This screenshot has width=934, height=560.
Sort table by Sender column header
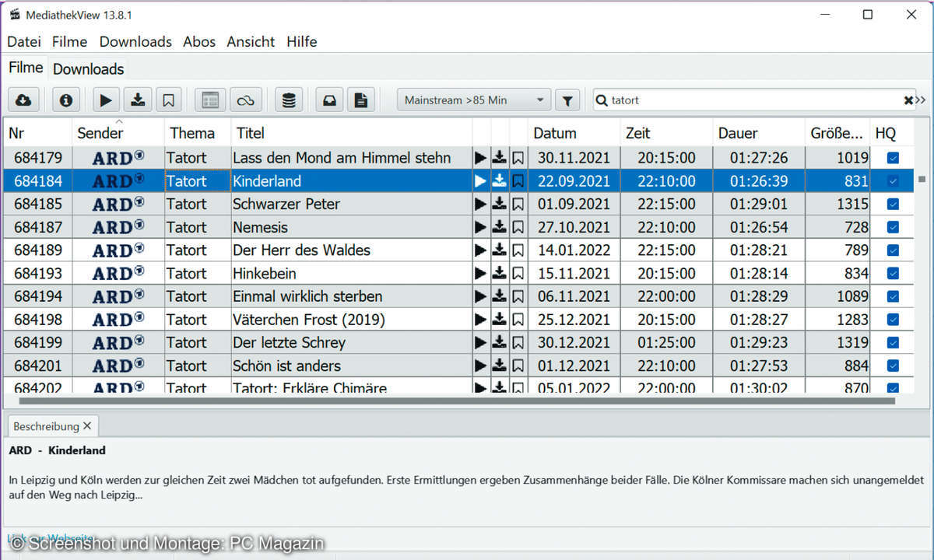(118, 133)
